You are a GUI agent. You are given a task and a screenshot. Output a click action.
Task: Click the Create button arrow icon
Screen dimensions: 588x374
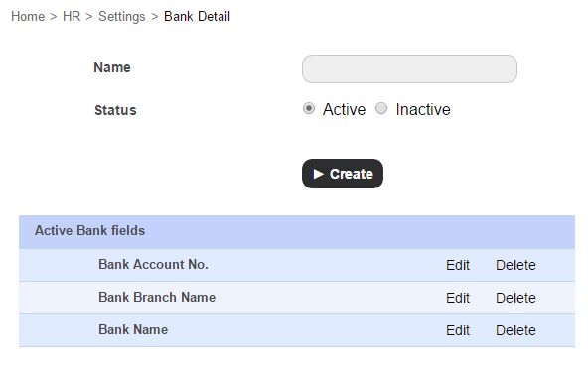(319, 174)
